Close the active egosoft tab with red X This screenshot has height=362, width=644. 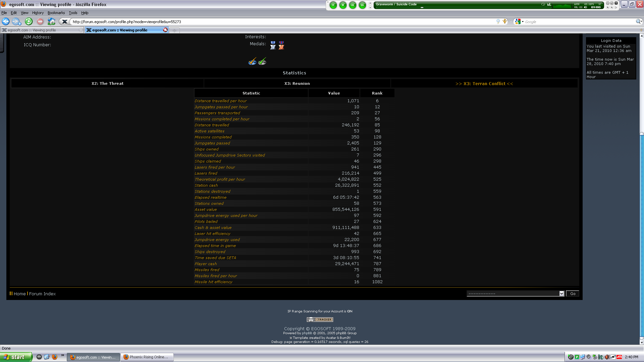tap(165, 30)
